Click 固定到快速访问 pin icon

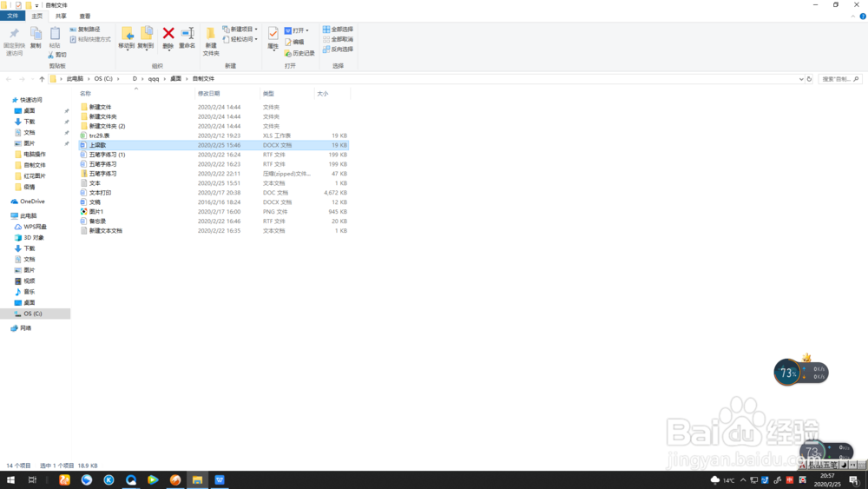[14, 34]
